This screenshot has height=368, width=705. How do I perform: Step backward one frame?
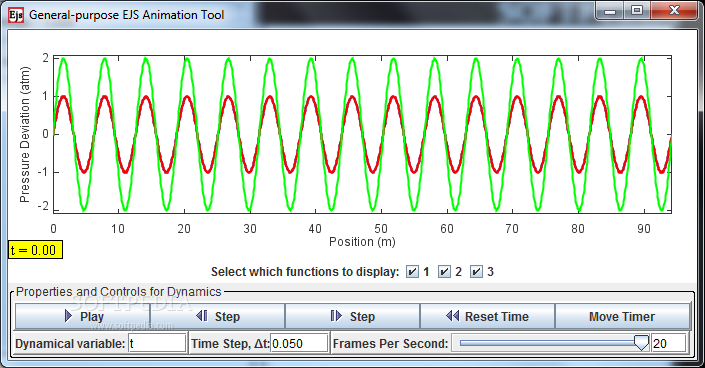pyautogui.click(x=218, y=316)
